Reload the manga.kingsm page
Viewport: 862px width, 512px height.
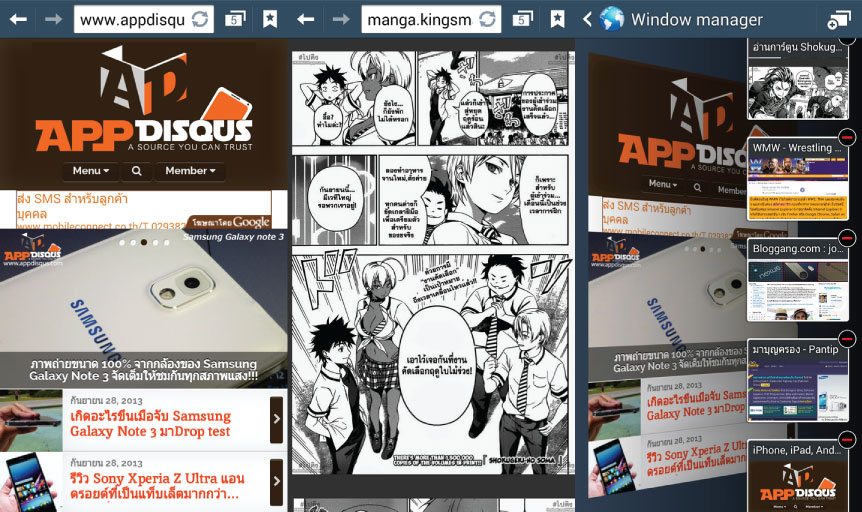click(x=488, y=20)
